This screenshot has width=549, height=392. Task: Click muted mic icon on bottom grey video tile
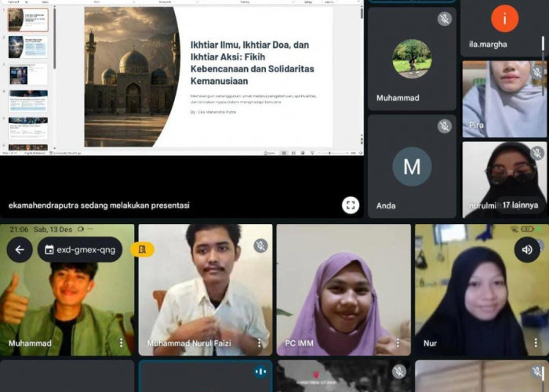tap(398, 372)
